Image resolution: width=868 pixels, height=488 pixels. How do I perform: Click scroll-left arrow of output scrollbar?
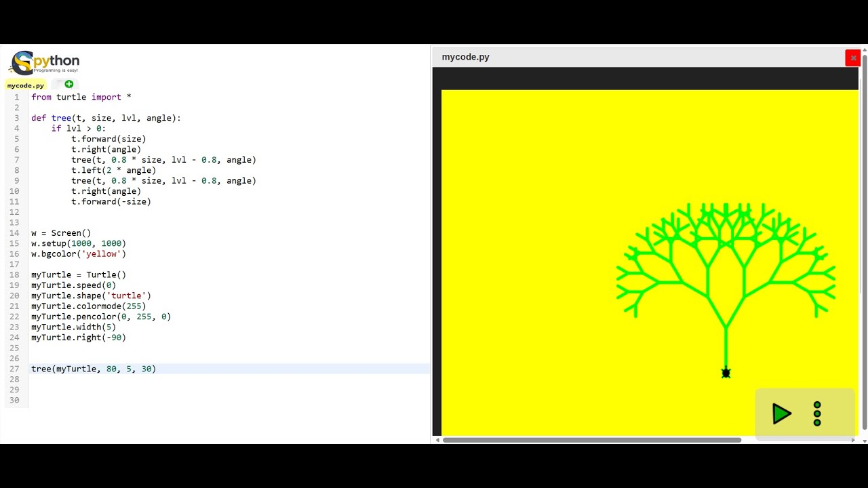[x=437, y=440]
